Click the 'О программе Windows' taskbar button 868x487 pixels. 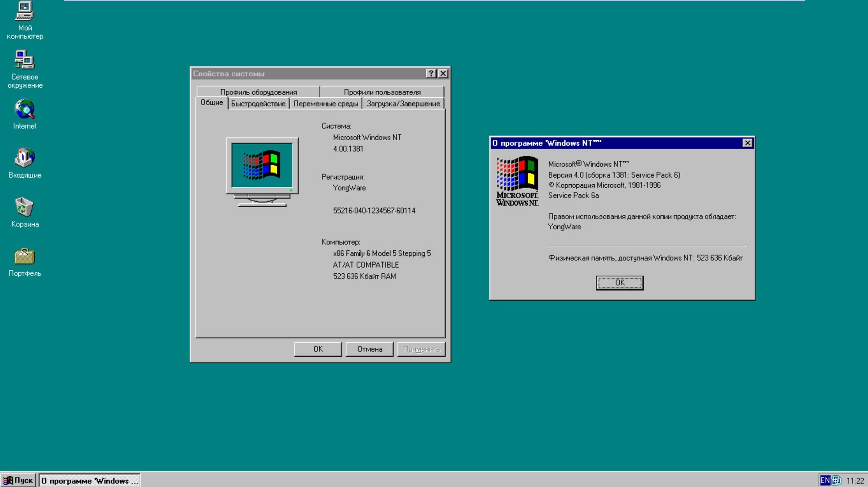tap(89, 480)
